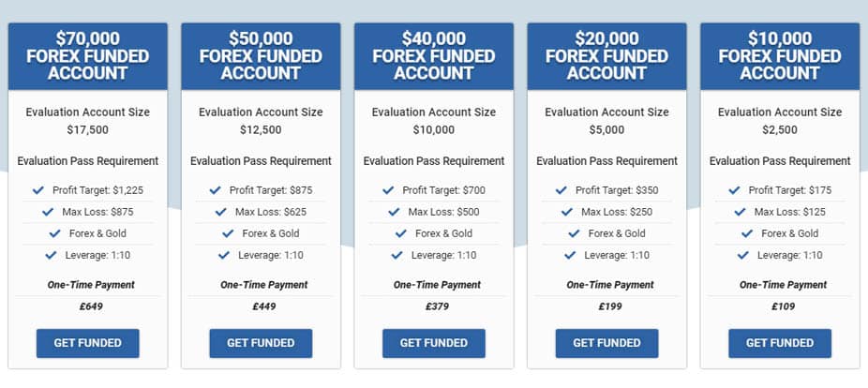Click Leverage checkmark in $50,000 card

[x=224, y=255]
